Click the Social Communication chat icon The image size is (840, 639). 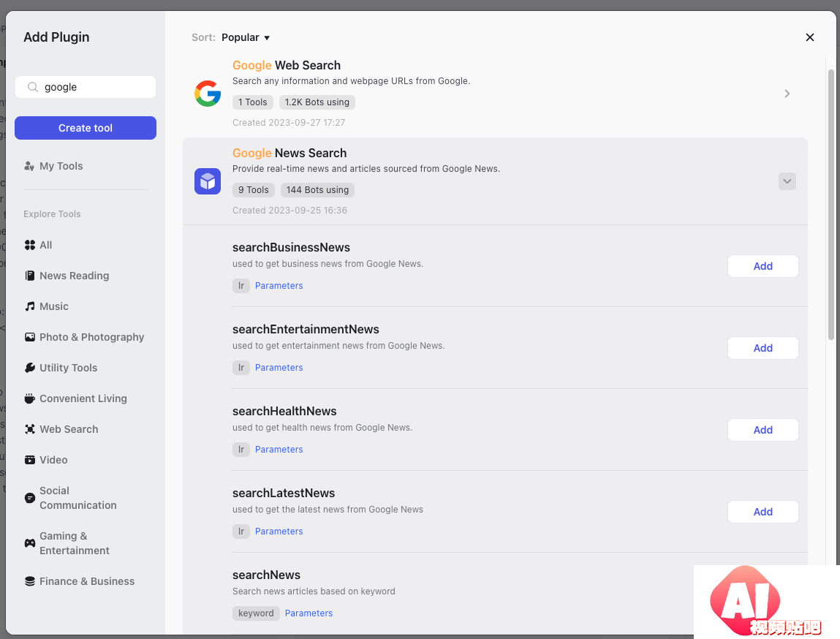point(30,498)
